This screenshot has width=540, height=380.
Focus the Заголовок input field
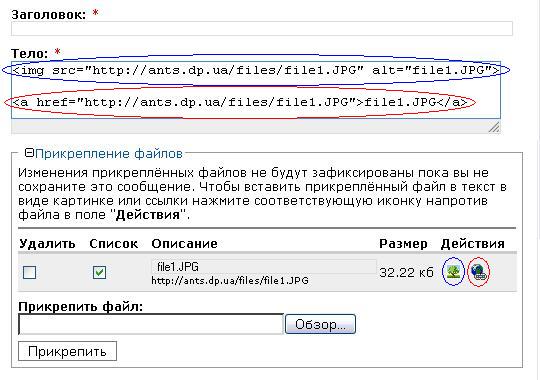262,28
